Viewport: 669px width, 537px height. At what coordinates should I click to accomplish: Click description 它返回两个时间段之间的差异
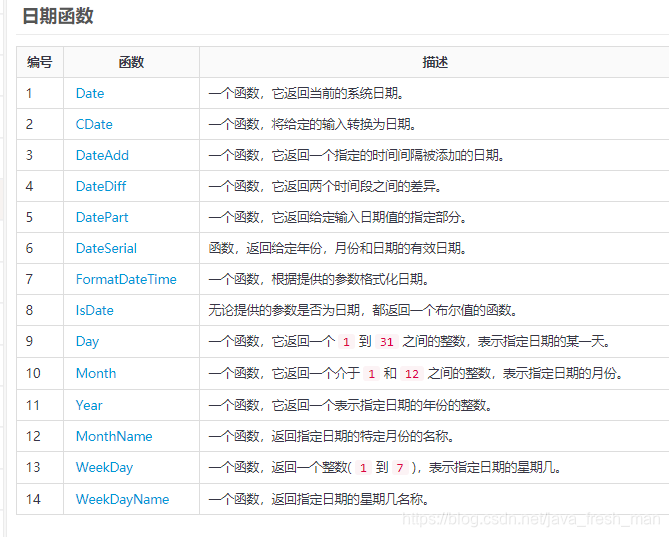[x=356, y=186]
